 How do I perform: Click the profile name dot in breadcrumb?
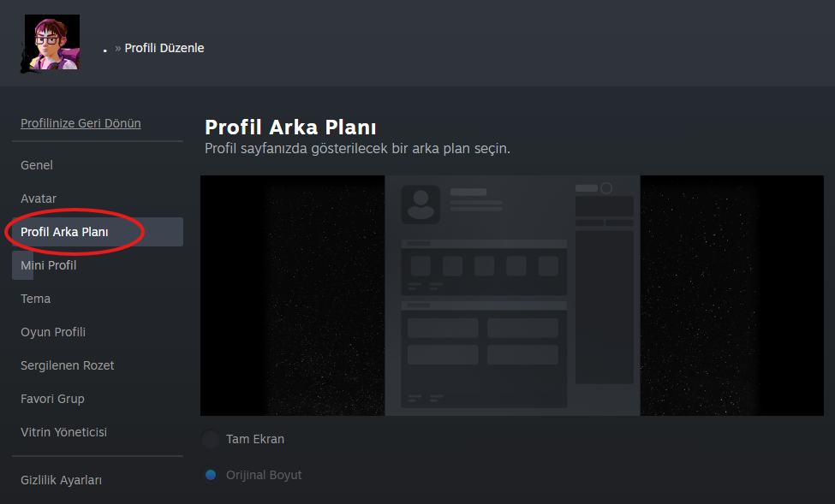pos(104,50)
